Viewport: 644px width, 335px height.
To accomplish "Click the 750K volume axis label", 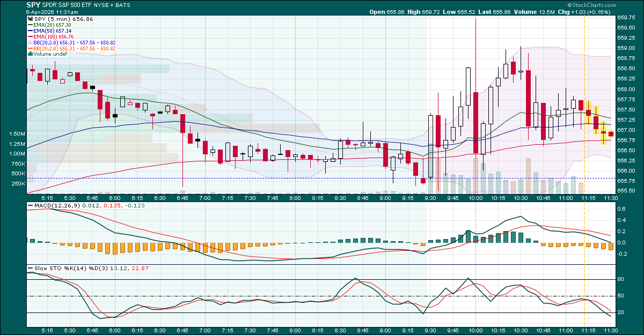I will point(19,164).
